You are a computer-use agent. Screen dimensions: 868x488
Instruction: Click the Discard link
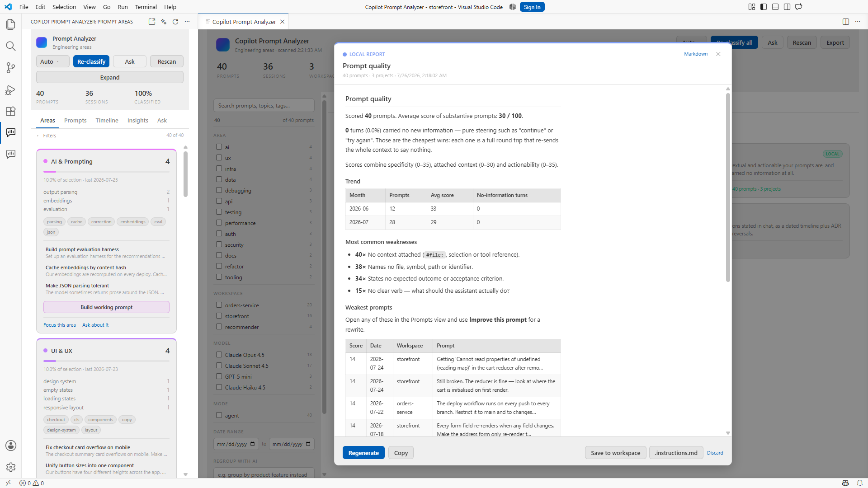coord(715,453)
